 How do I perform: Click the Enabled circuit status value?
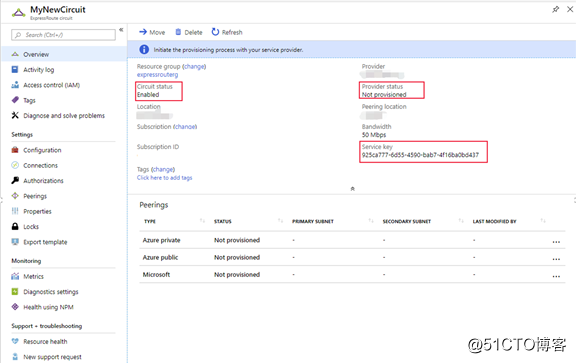148,94
